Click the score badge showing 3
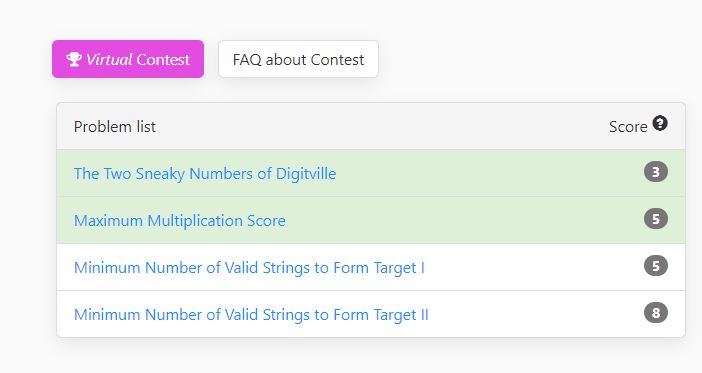The height and width of the screenshot is (373, 702). pyautogui.click(x=655, y=172)
